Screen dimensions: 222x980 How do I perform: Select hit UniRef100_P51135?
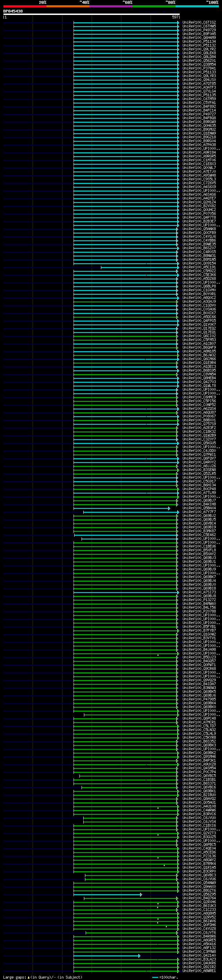(x=199, y=95)
